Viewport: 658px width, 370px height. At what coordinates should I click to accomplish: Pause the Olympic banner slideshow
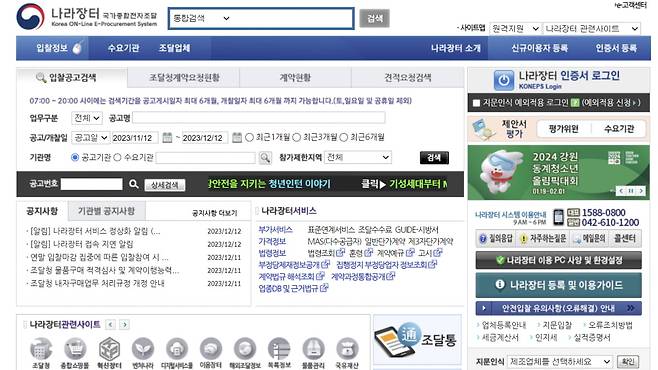pyautogui.click(x=631, y=191)
